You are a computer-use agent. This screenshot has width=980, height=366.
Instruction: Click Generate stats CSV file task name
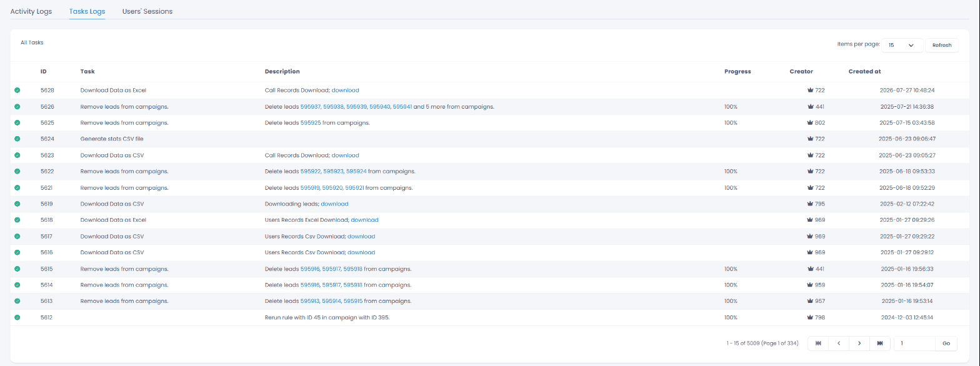click(112, 139)
